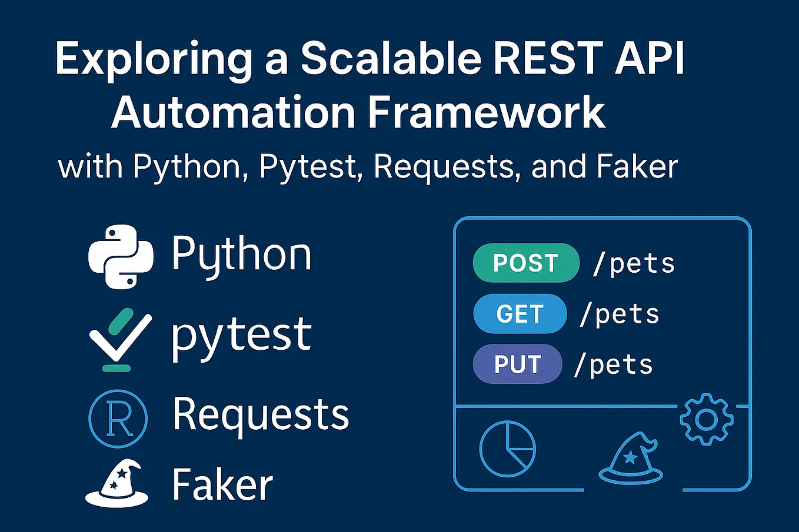Open the Faker text link
This screenshot has height=532, width=799.
[221, 483]
